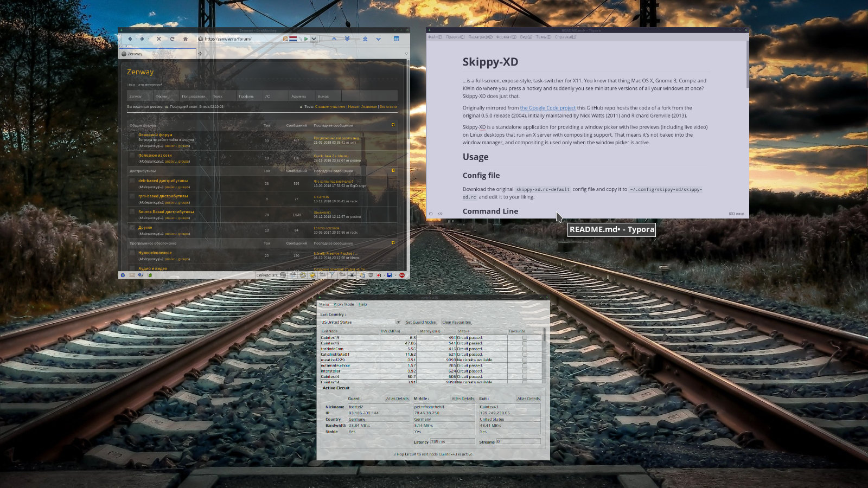Open tab list dropdown in SeaMonkey
Screen dimensions: 868x488
tap(406, 54)
